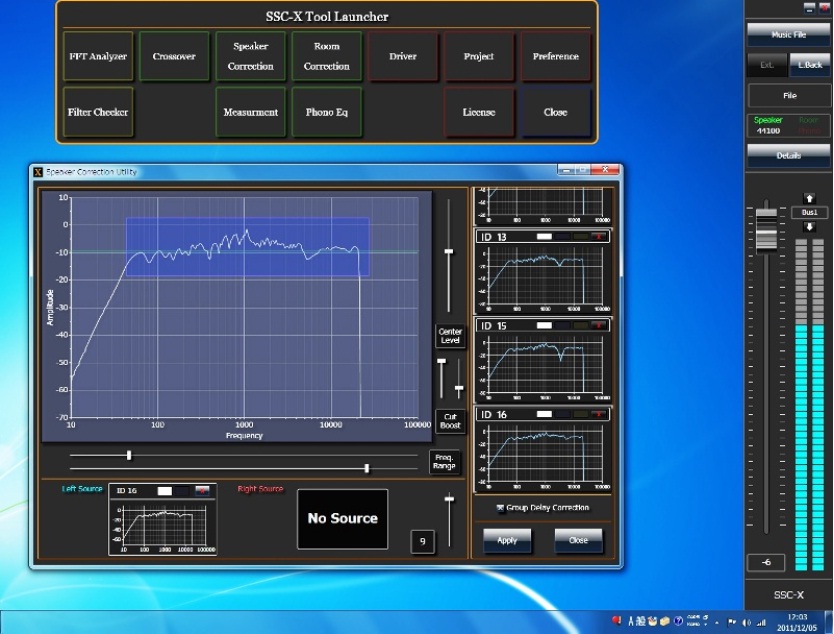
Task: Select the Music File tab
Action: point(788,35)
